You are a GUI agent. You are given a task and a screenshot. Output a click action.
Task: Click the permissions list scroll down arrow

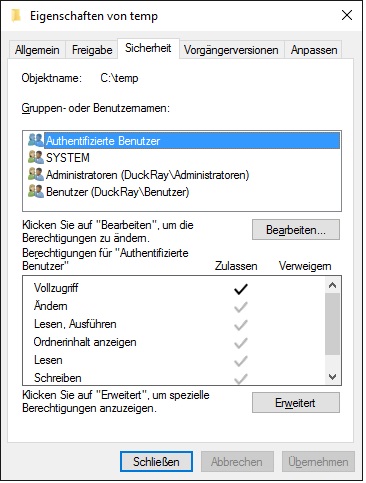point(332,377)
